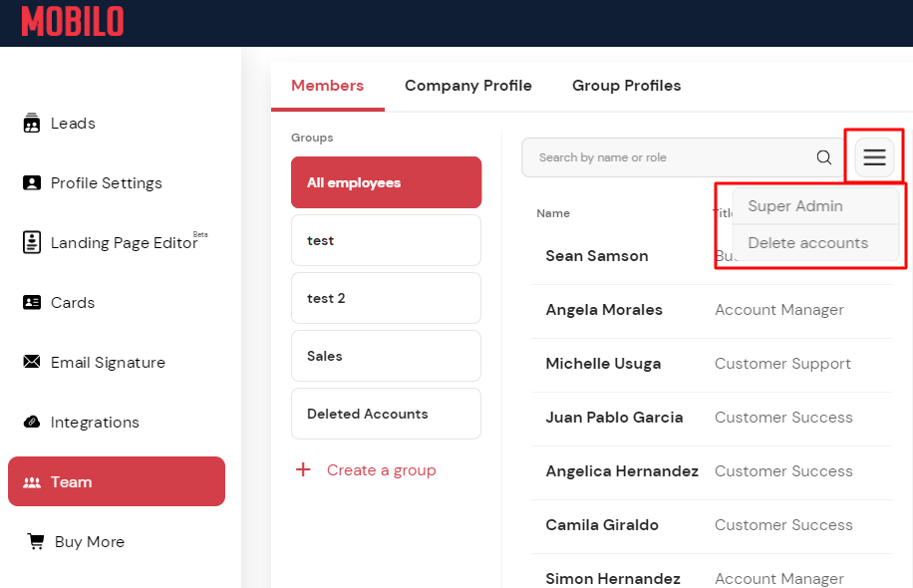This screenshot has height=588, width=913.
Task: Choose Super Admin from the menu
Action: click(x=815, y=206)
